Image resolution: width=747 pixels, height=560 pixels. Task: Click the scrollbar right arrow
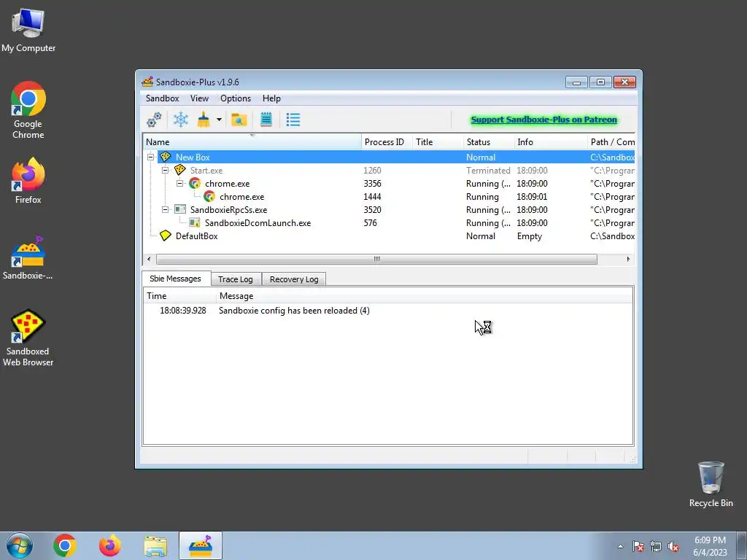coord(628,259)
